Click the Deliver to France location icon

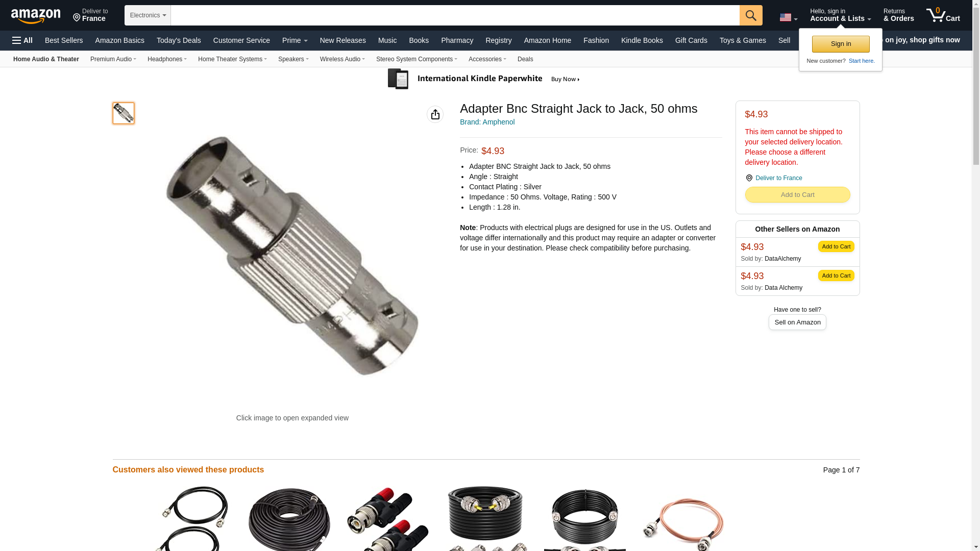(x=77, y=18)
